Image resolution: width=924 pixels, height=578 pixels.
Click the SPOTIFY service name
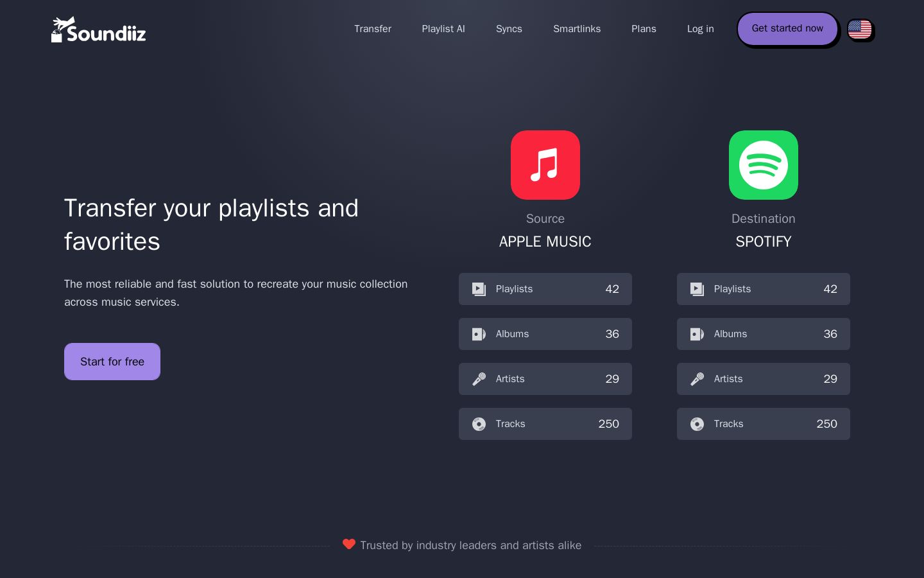pos(764,241)
